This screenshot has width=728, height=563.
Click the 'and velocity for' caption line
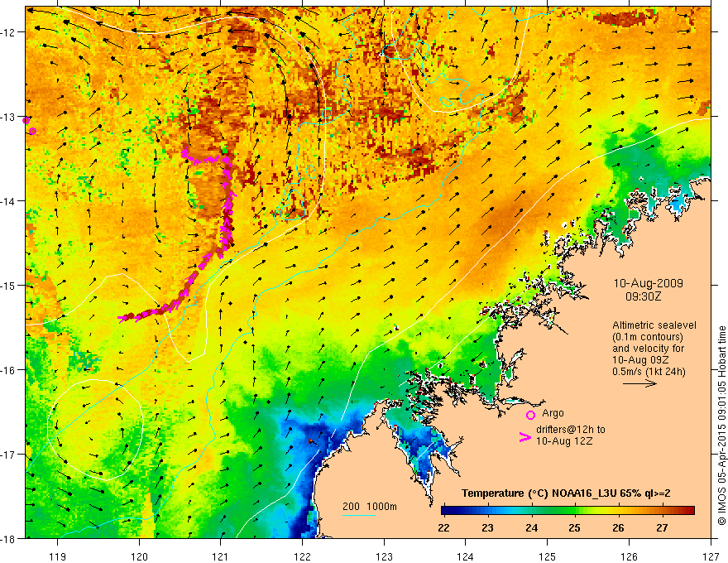pyautogui.click(x=648, y=348)
